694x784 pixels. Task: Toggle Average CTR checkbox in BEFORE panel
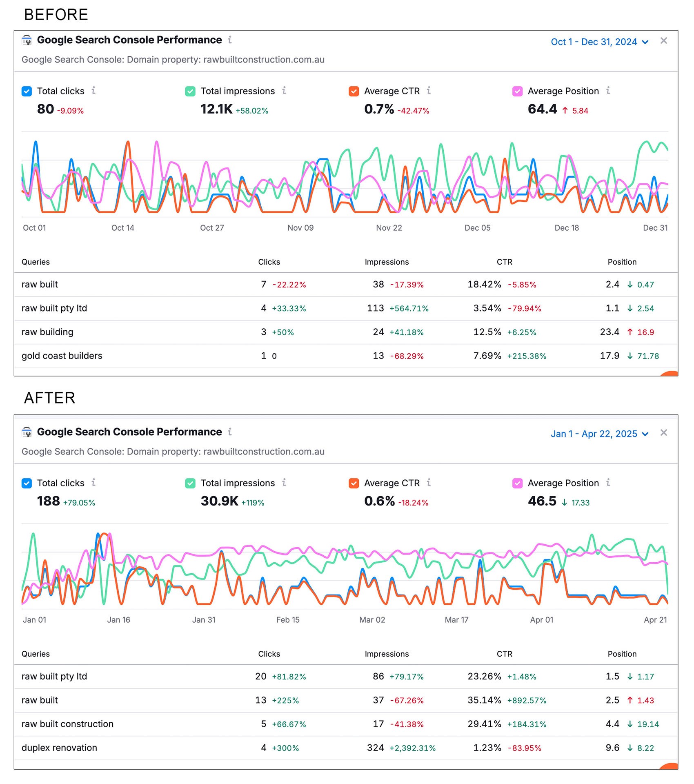click(x=354, y=91)
